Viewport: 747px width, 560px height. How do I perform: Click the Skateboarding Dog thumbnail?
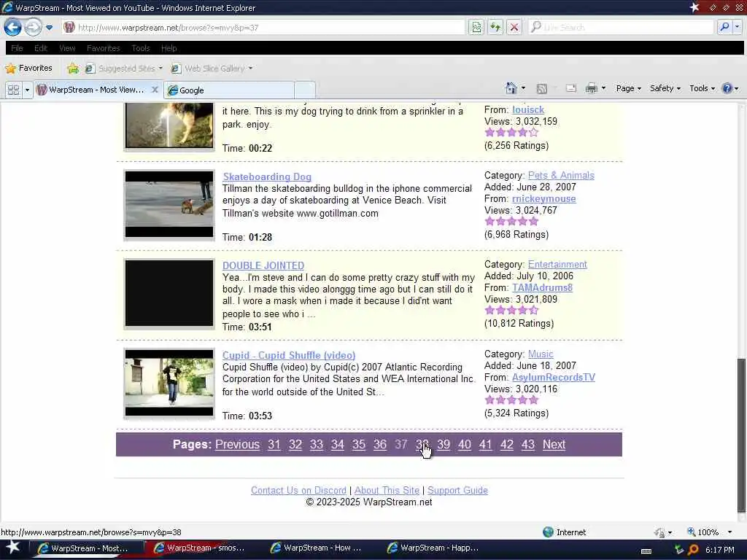tap(169, 204)
